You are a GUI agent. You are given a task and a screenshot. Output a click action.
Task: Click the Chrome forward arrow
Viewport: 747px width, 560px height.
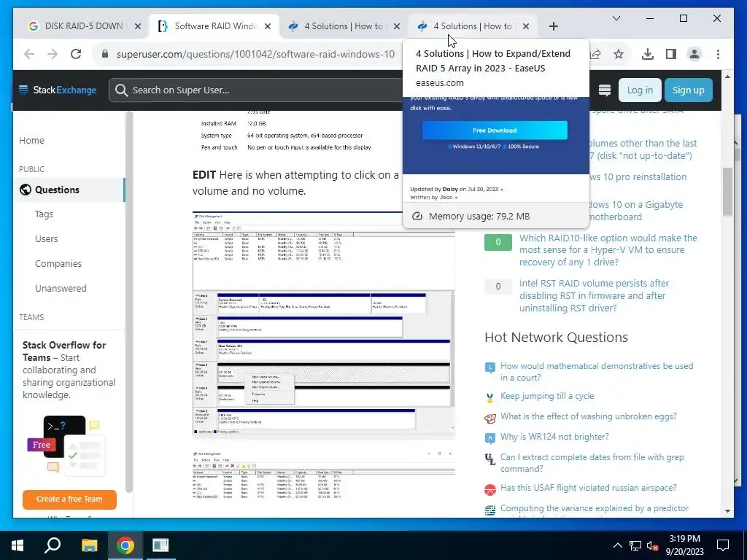coord(53,54)
